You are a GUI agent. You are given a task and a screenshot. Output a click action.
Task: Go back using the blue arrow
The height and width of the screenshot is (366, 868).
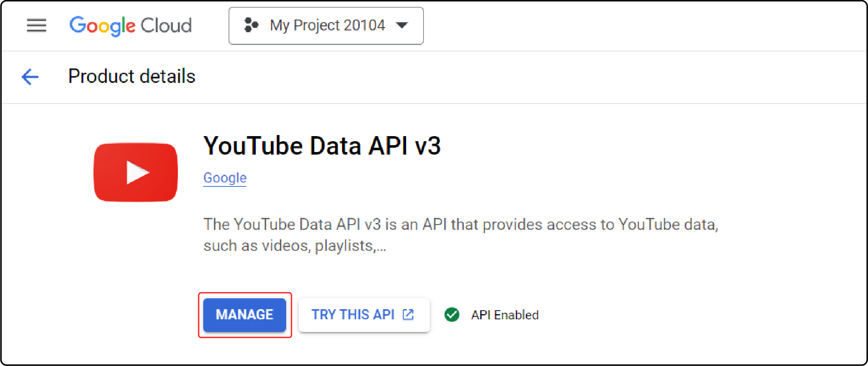(x=30, y=77)
